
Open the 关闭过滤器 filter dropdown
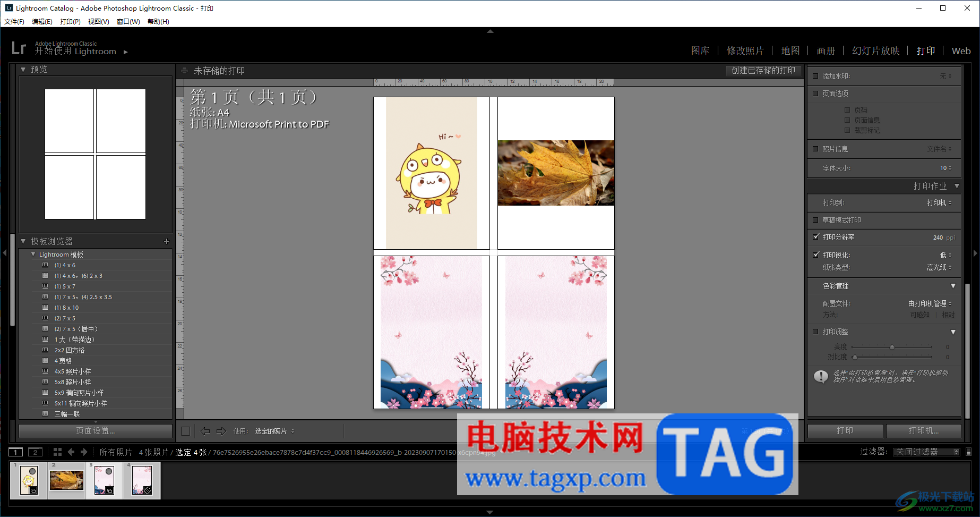pyautogui.click(x=926, y=452)
